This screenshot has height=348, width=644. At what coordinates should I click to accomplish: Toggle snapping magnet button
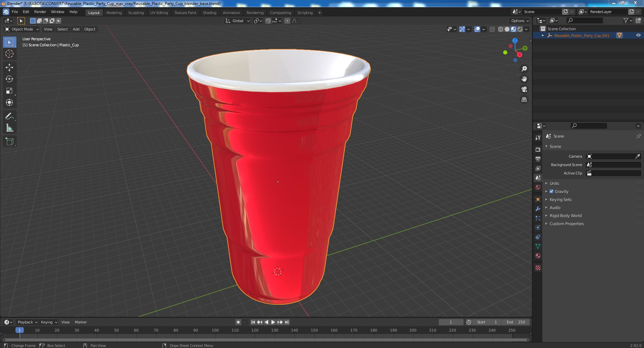click(x=268, y=21)
